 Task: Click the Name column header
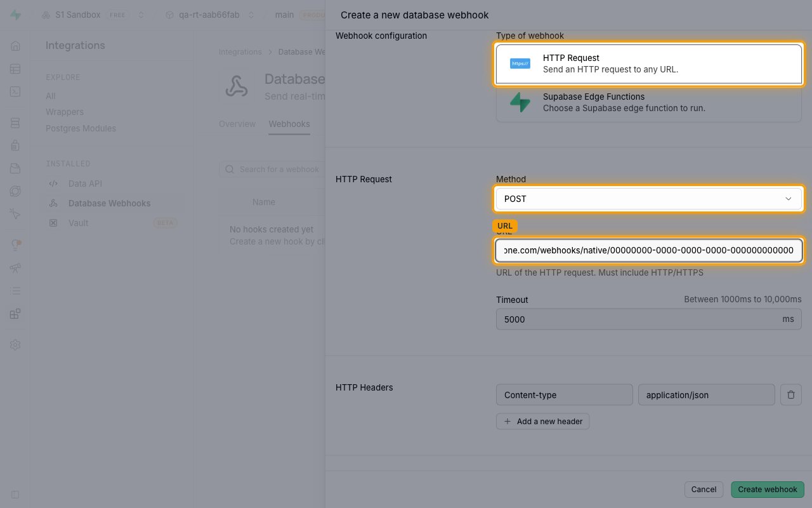pyautogui.click(x=264, y=202)
